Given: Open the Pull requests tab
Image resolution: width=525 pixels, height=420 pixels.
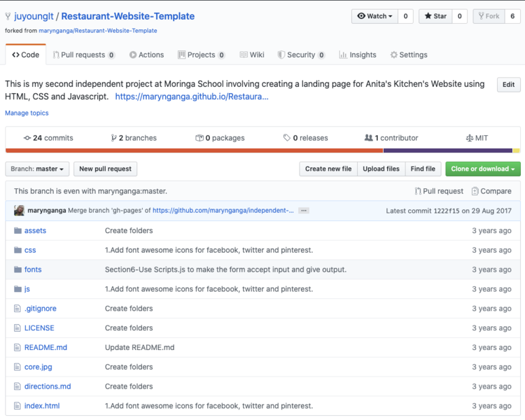Looking at the screenshot, I should [84, 54].
